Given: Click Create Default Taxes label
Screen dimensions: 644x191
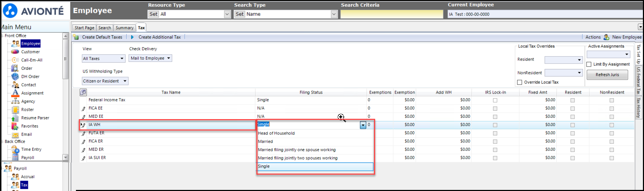Looking at the screenshot, I should click(x=102, y=37).
